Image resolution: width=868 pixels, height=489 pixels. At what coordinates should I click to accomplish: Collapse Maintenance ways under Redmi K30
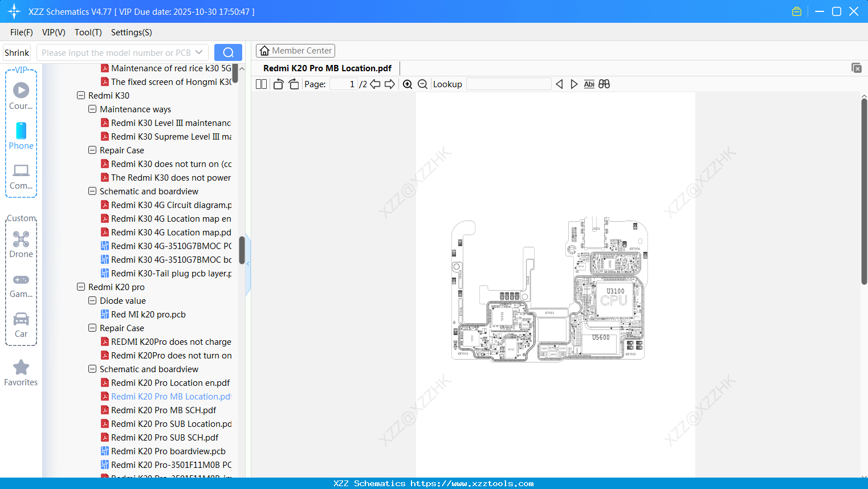pos(92,109)
